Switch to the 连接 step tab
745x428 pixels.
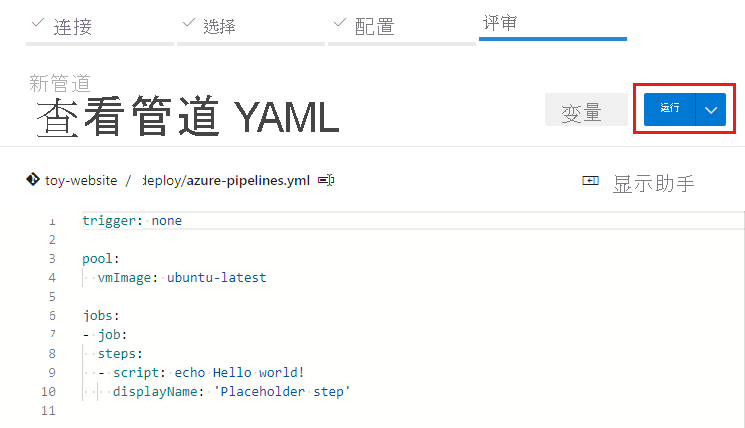point(72,26)
